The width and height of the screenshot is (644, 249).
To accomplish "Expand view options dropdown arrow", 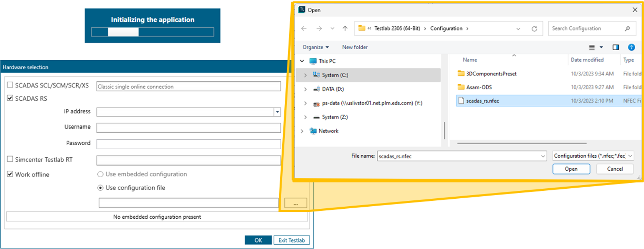I will click(x=601, y=47).
